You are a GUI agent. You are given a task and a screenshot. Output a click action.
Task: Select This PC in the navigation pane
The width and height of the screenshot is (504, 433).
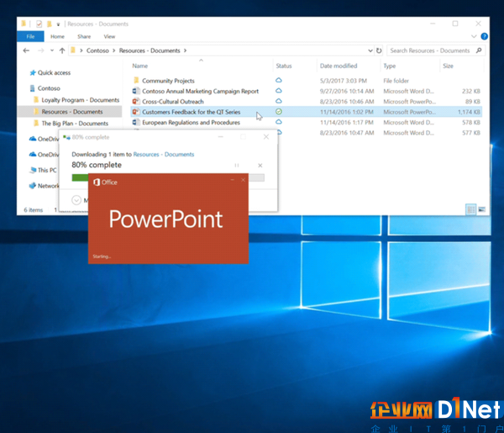tap(46, 170)
